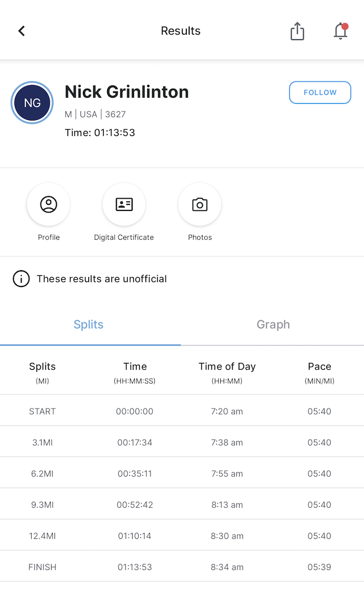Viewport: 364px width, 595px height.
Task: Open the notifications bell
Action: click(x=341, y=31)
